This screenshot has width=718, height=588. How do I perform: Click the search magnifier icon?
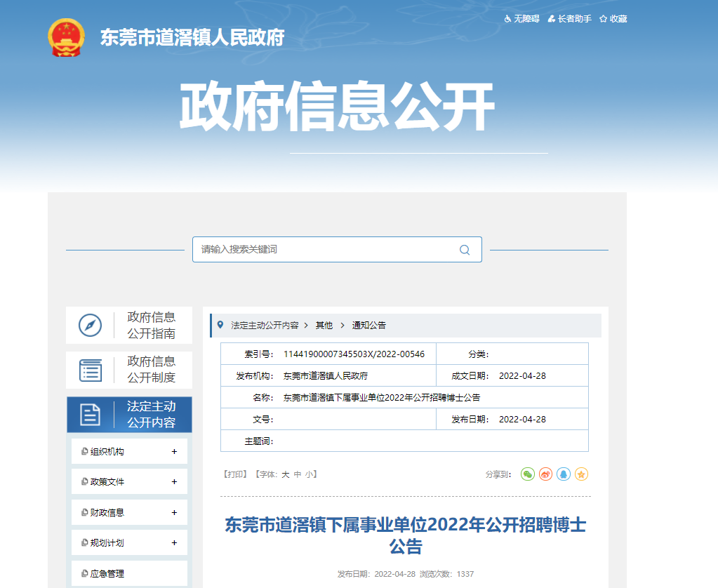(465, 250)
